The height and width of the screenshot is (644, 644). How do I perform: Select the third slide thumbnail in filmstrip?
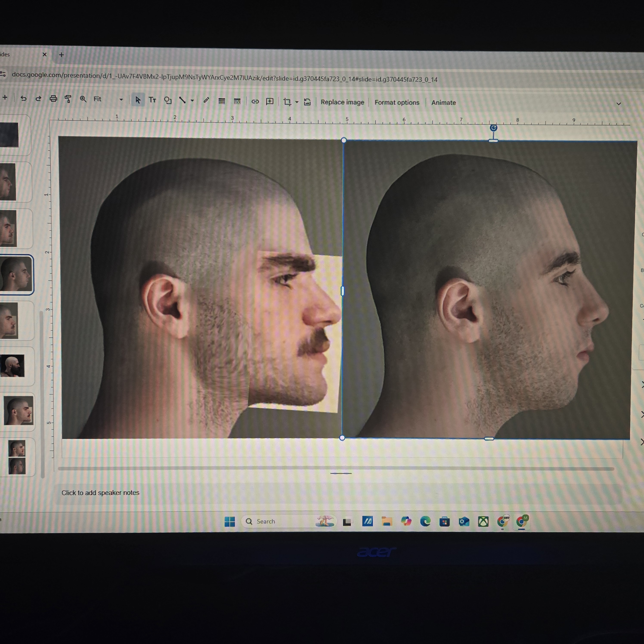point(8,228)
